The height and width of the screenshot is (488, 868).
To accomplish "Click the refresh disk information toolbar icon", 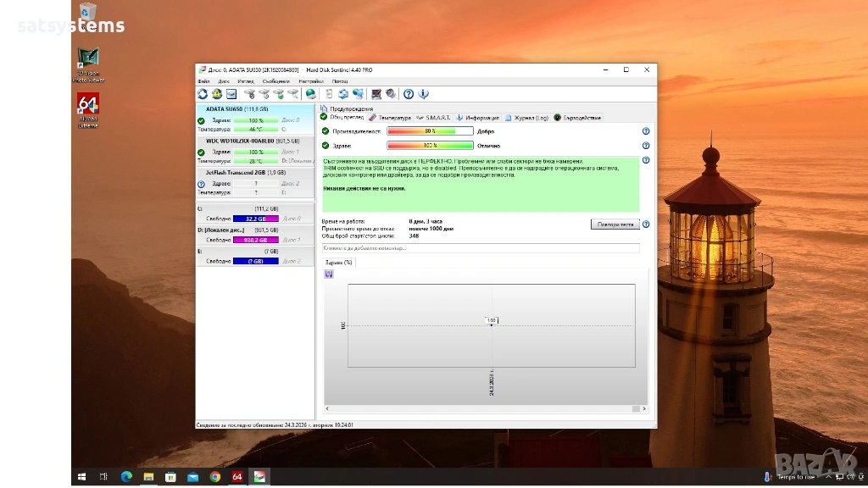I will pyautogui.click(x=203, y=94).
